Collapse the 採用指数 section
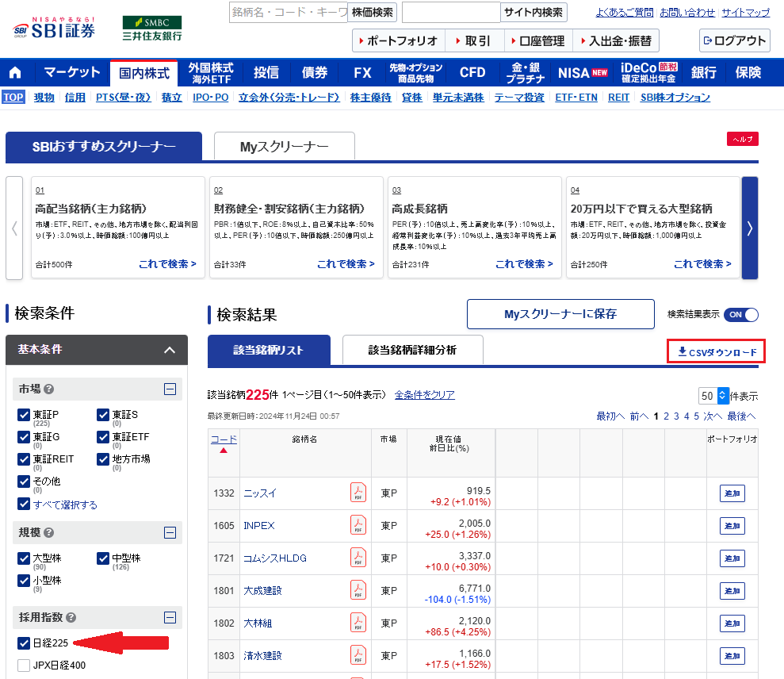Viewport: 784px width, 679px height. 169,617
